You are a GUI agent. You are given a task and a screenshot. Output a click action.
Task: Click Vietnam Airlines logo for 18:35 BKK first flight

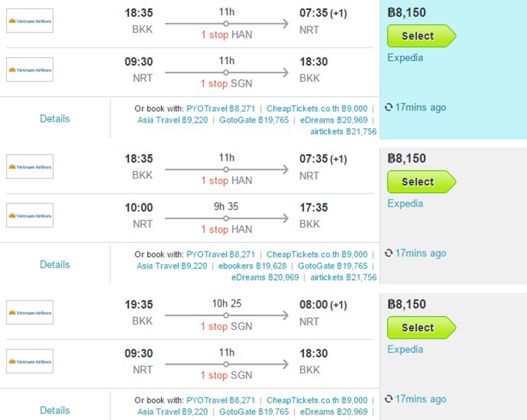click(x=30, y=21)
